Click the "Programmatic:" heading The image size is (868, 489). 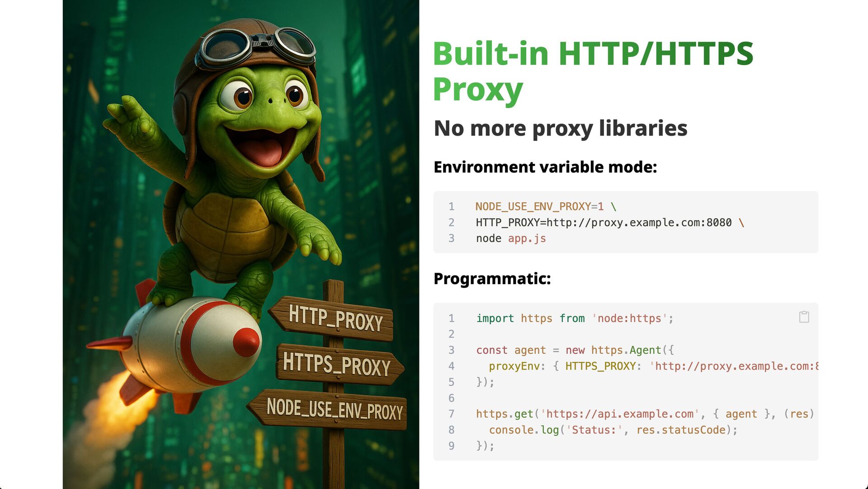[492, 279]
